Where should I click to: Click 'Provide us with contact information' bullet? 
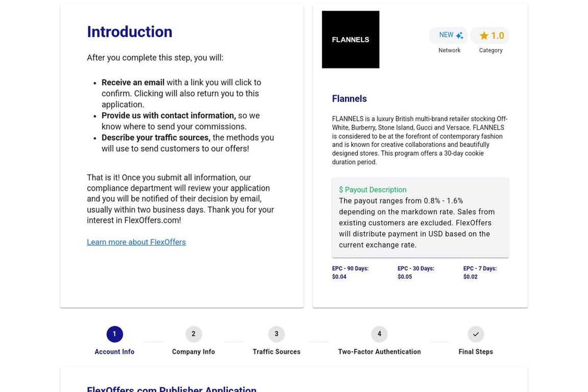(169, 115)
